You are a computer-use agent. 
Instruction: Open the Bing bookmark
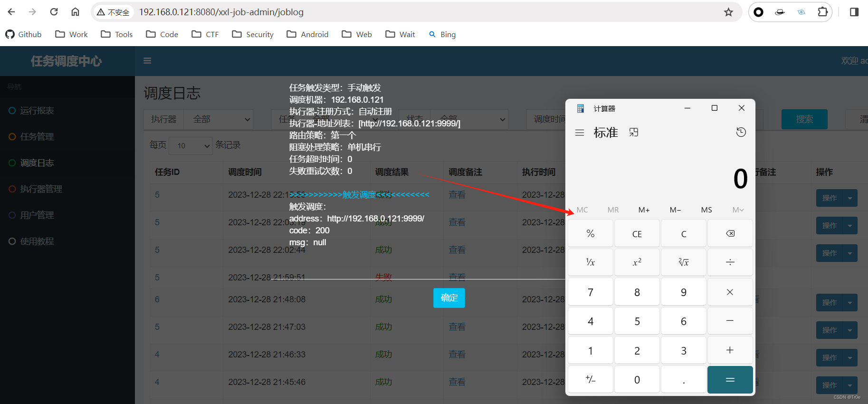click(x=442, y=34)
